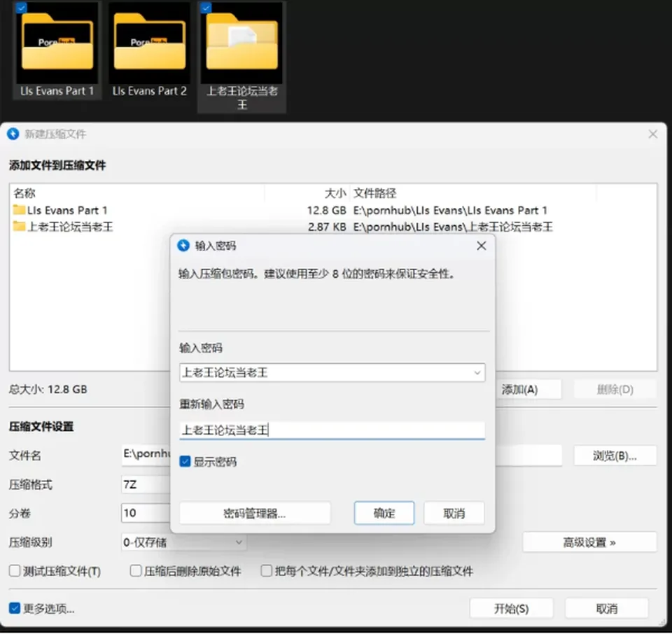Uncheck the 上老王论坛当老王 folder selection checkbox
672x634 pixels.
[206, 7]
